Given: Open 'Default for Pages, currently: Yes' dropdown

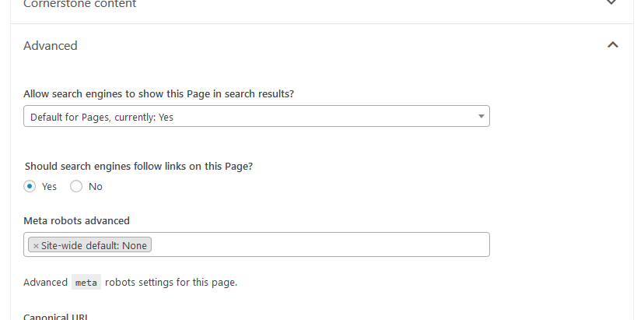Looking at the screenshot, I should point(257,117).
